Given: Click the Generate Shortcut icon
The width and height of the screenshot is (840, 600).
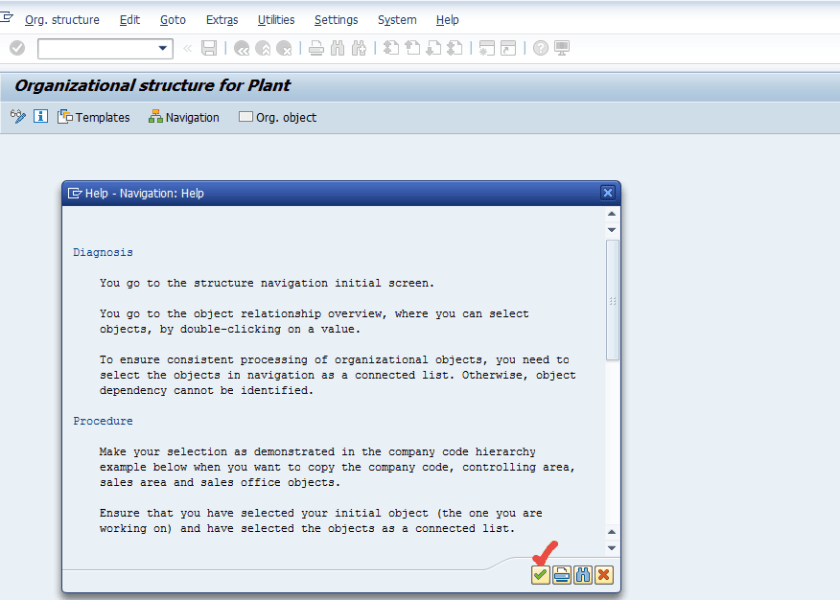Looking at the screenshot, I should (508, 48).
